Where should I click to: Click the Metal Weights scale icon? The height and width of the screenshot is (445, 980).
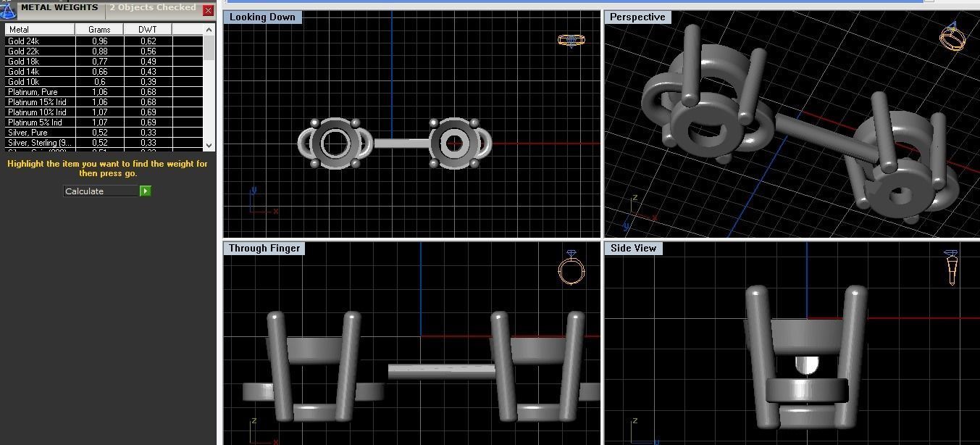8,9
